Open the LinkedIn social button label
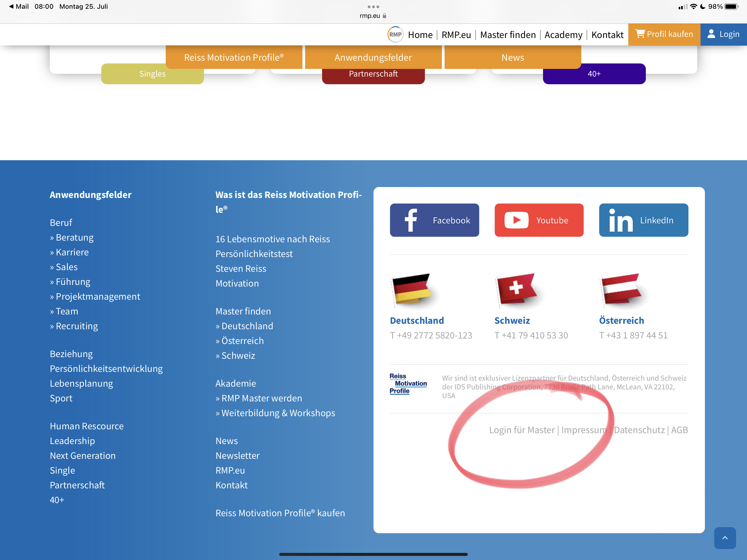Image resolution: width=747 pixels, height=560 pixels. click(656, 220)
